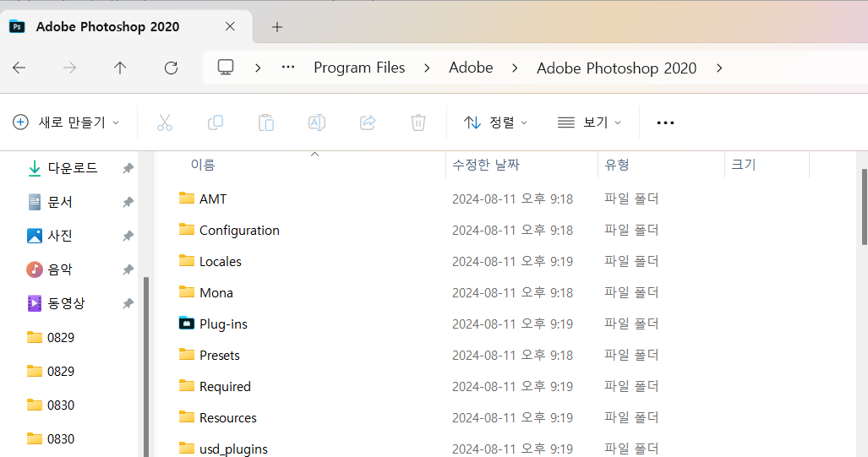The image size is (868, 457).
Task: Open 다운로드 in the sidebar
Action: point(72,167)
